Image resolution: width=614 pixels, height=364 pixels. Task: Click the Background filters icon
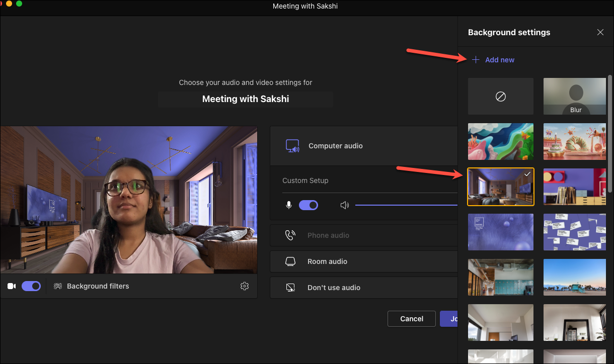(58, 286)
